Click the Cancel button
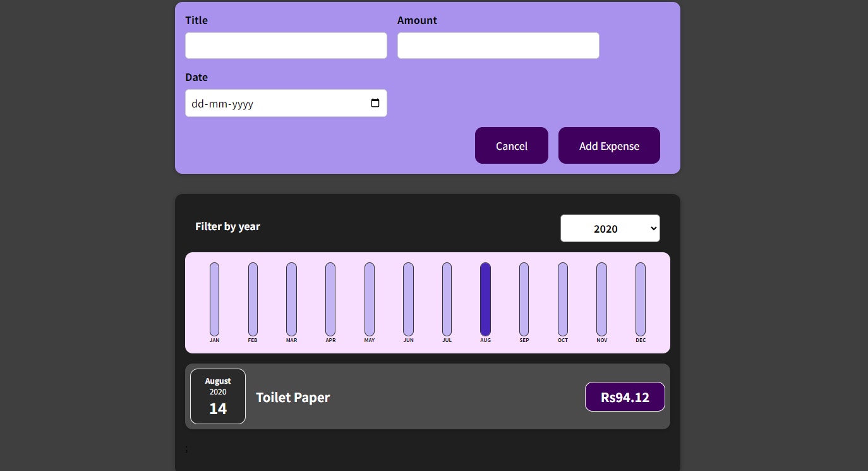 pyautogui.click(x=512, y=145)
